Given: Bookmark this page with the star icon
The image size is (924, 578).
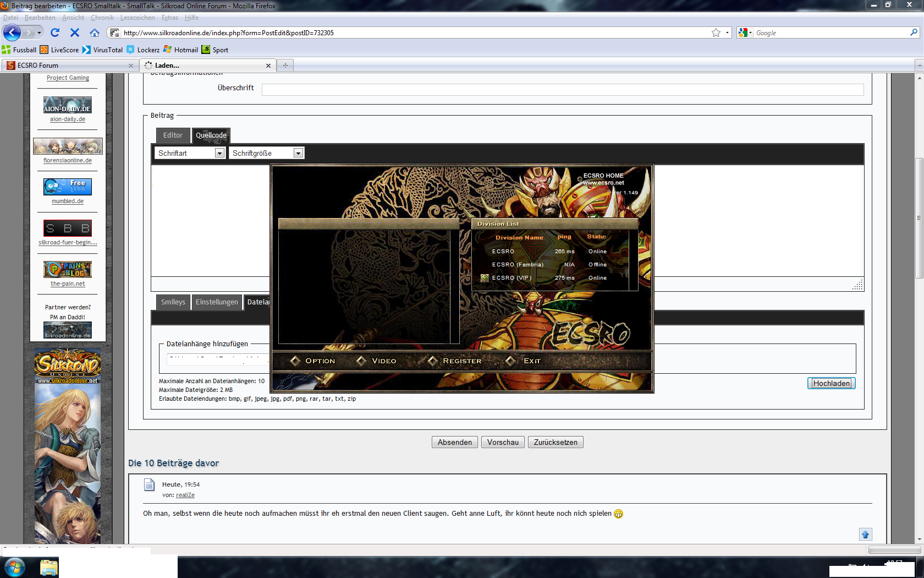Looking at the screenshot, I should tap(716, 33).
